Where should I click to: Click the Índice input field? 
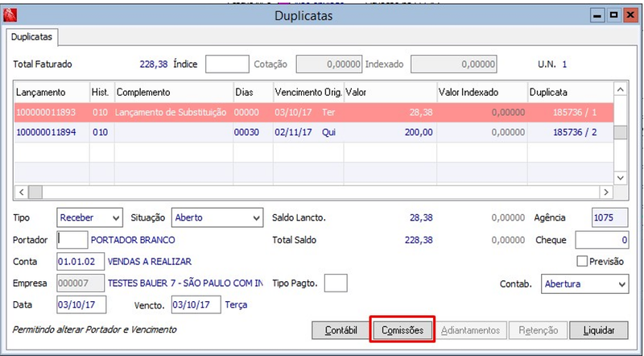click(227, 64)
